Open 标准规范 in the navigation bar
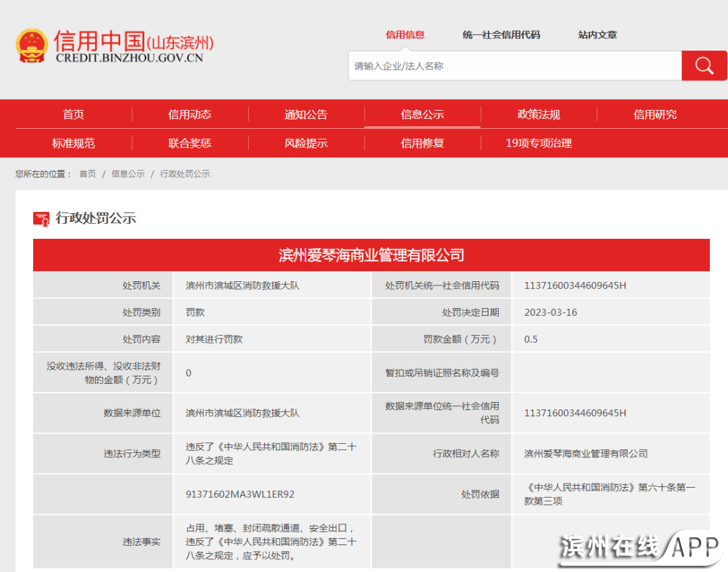The height and width of the screenshot is (572, 728). point(73,143)
